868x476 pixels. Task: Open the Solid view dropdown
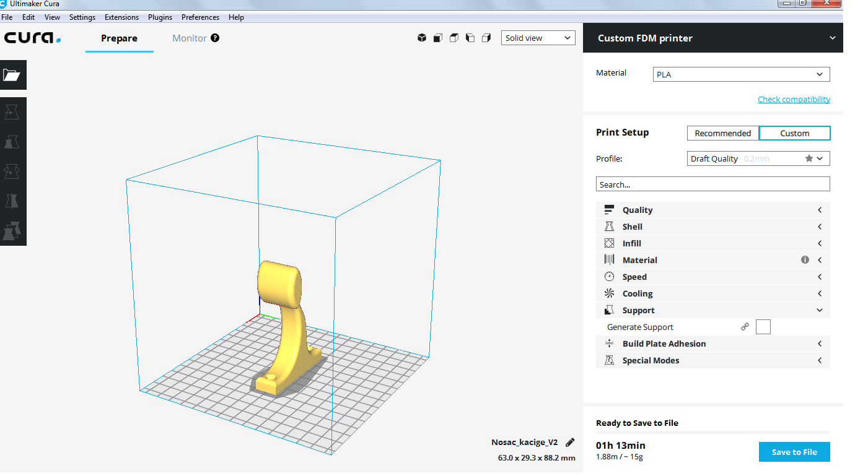tap(538, 38)
